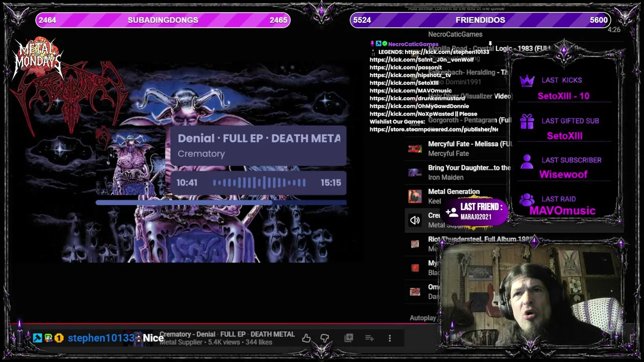Click MAVOmusic under Last Raid
The height and width of the screenshot is (362, 644).
562,211
